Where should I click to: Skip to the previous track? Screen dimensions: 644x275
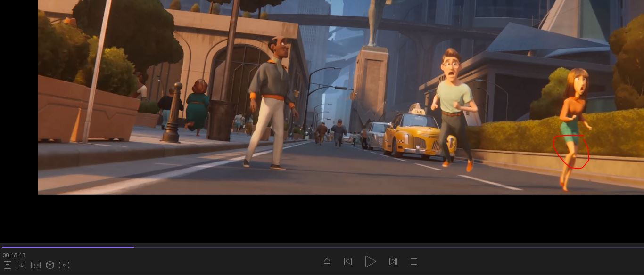tap(348, 261)
